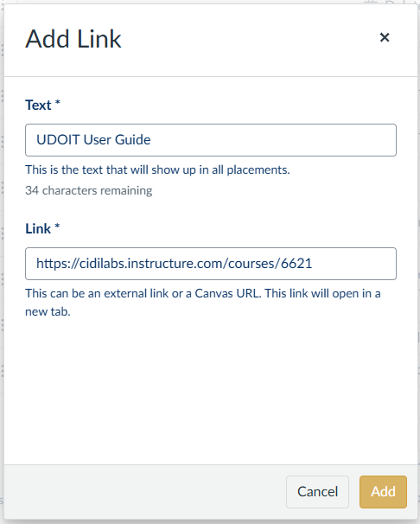This screenshot has height=524, width=420.
Task: Click "new tab" in the link helper text
Action: point(48,311)
